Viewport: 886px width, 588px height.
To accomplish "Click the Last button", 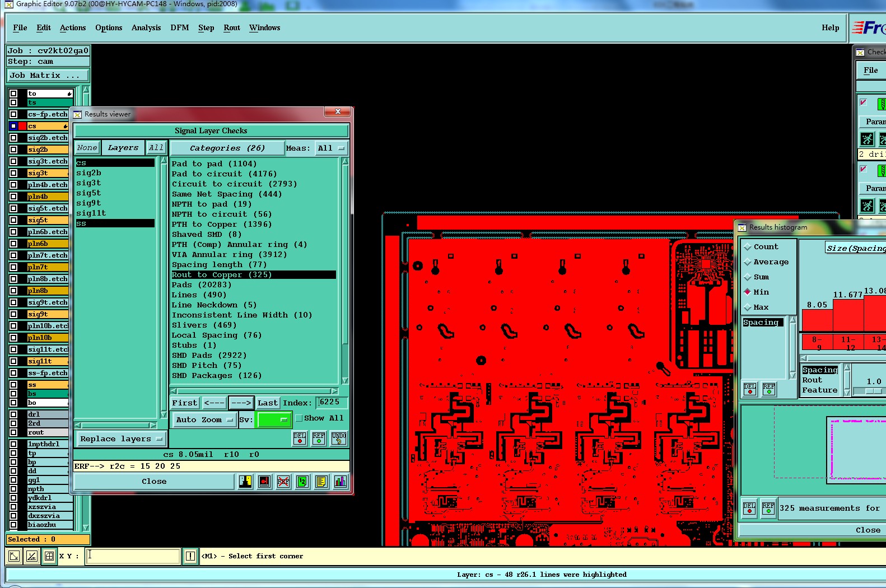I will point(268,403).
